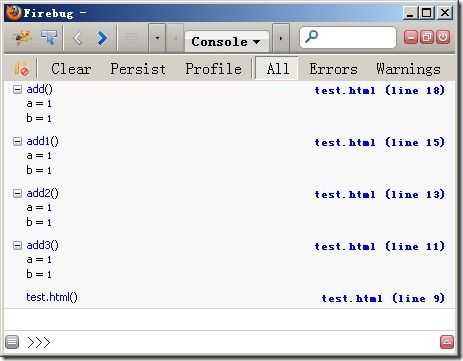463x361 pixels.
Task: Open Firebug in new window icon
Action: tap(427, 37)
